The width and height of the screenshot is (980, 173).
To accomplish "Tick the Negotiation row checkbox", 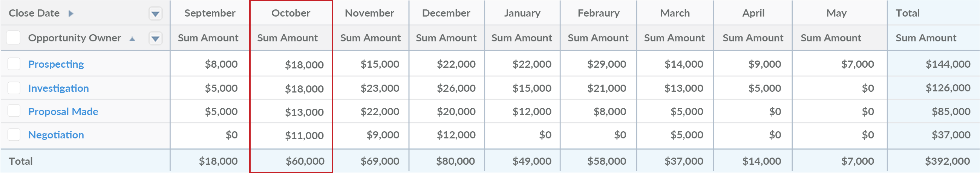I will point(14,135).
